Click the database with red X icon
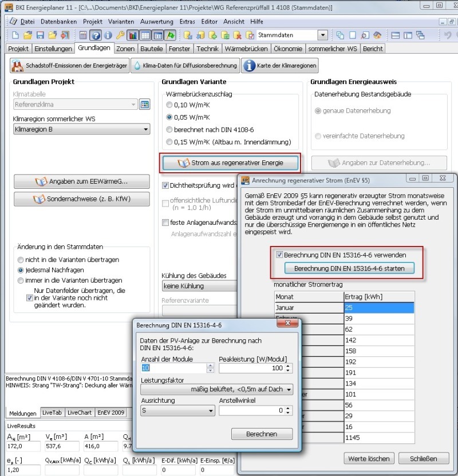The width and height of the screenshot is (458, 476). pos(238,35)
